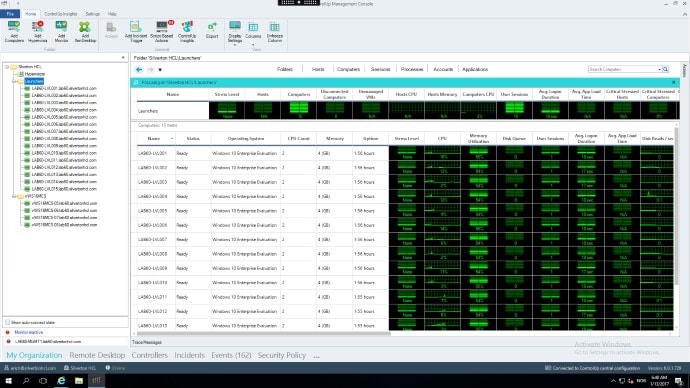Switch to the Sessions view tab
The width and height of the screenshot is (690, 388).
click(x=380, y=69)
